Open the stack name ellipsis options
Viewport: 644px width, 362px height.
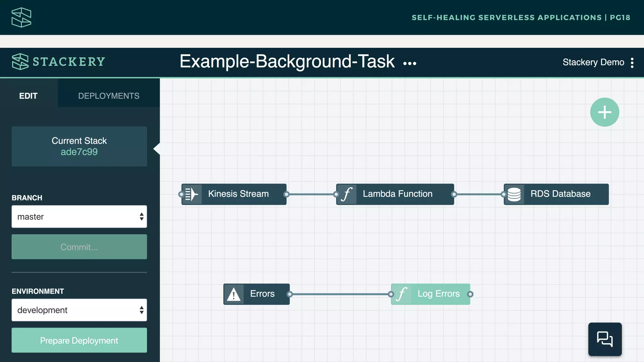point(410,63)
